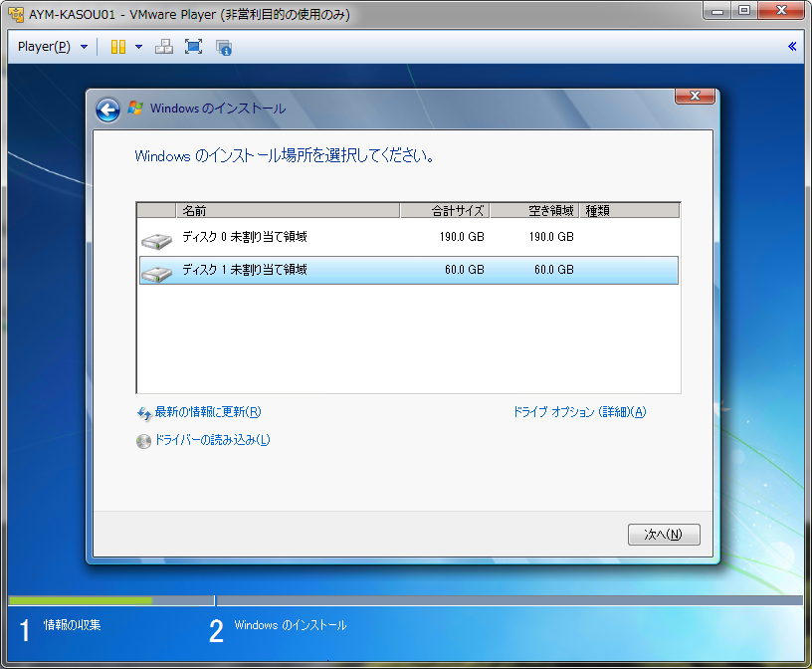Image resolution: width=812 pixels, height=669 pixels.
Task: Select Disk 1 unallocated space row
Action: pyautogui.click(x=409, y=270)
